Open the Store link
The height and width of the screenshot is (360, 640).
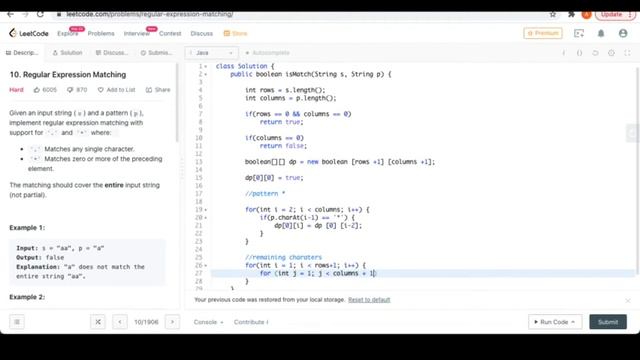tap(236, 33)
